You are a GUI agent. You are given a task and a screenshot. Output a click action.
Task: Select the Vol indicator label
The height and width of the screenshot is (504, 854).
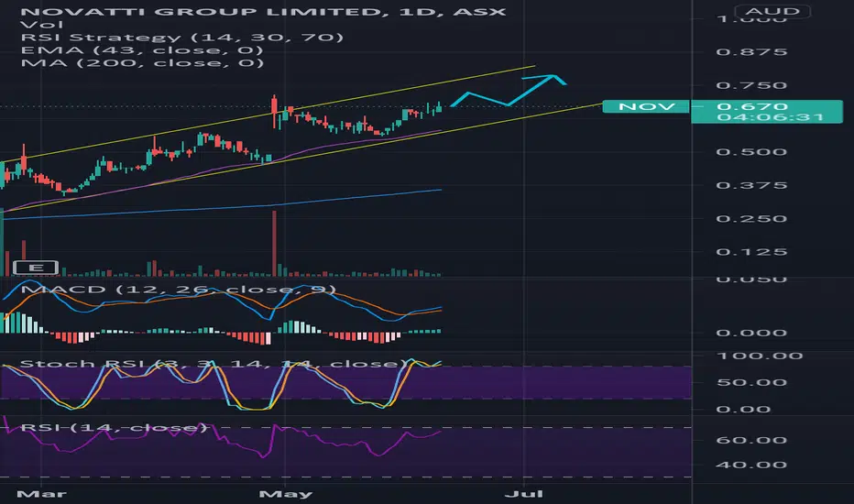click(41, 25)
